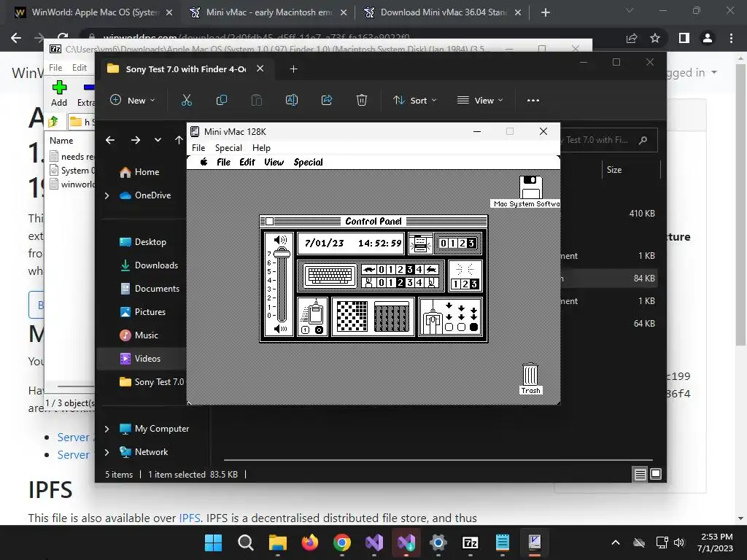Click the rabbit fast key repeat icon
Screen dimensions: 747x560
431,270
